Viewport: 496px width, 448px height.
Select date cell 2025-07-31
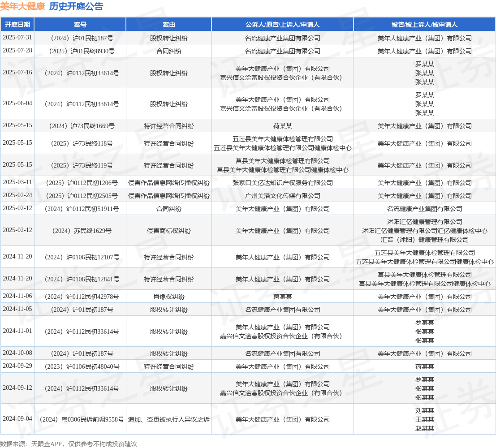point(17,37)
